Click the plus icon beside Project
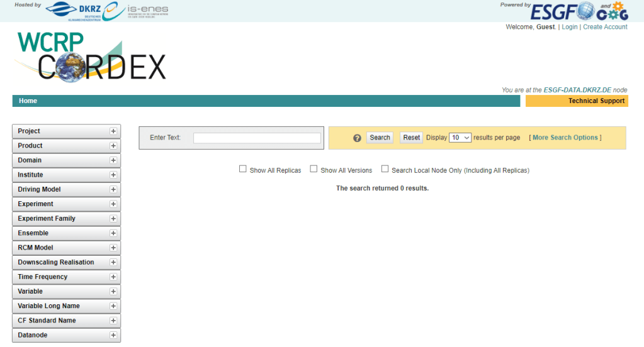Viewport: 644px width, 347px height. (113, 131)
